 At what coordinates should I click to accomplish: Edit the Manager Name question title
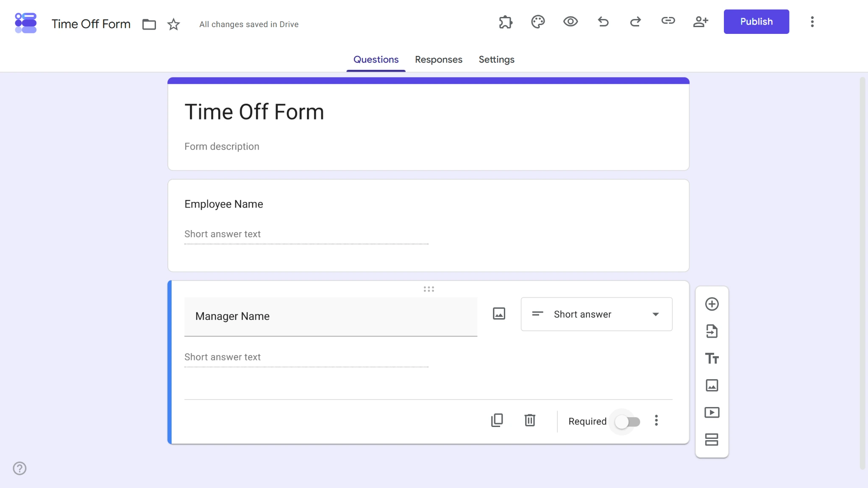[331, 316]
